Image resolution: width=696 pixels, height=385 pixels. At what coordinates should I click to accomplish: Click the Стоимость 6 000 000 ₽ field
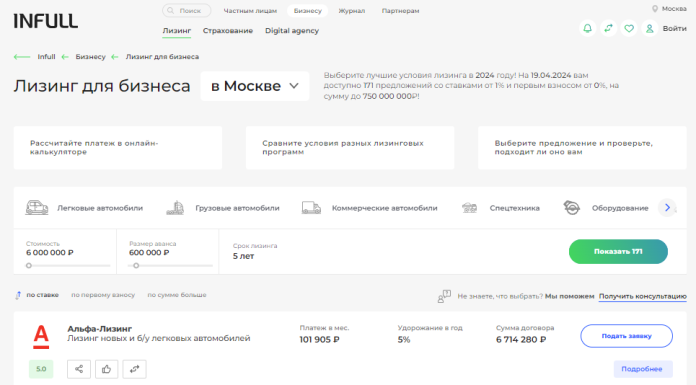click(65, 251)
